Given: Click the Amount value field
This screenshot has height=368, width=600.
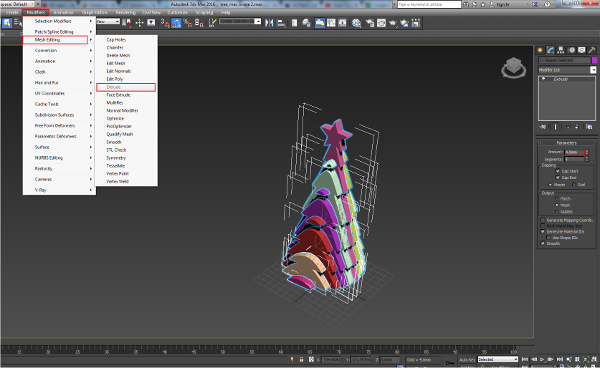Looking at the screenshot, I should click(574, 152).
